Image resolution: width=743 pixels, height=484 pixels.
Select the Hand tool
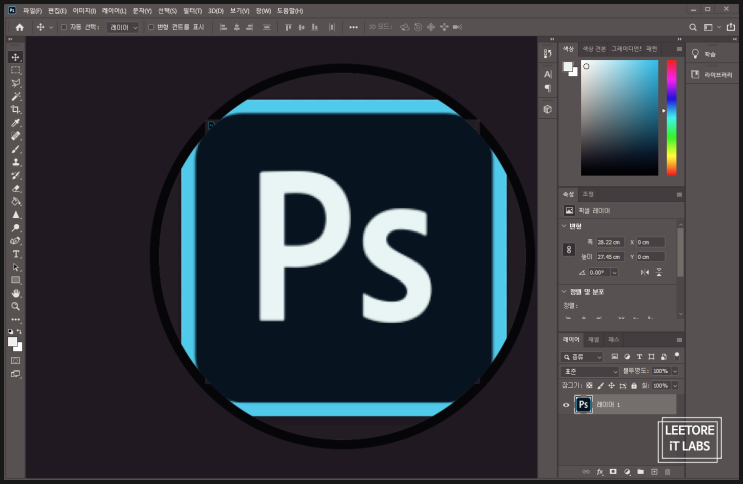[16, 293]
